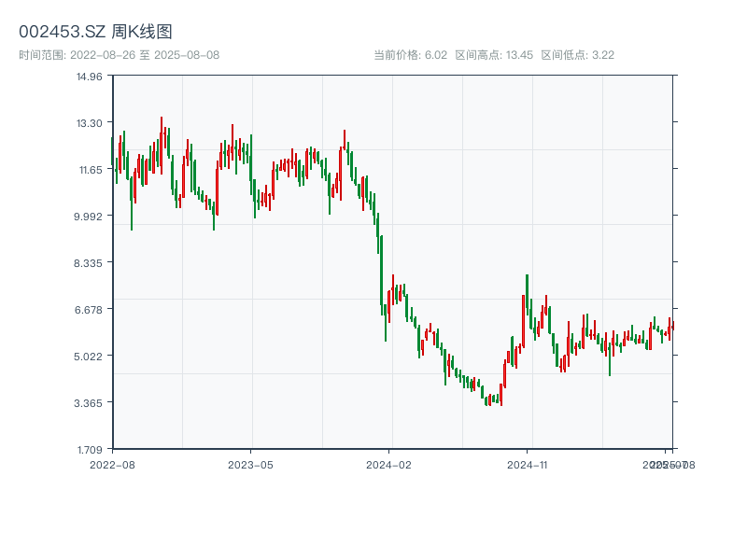
Task: Click the 当前价格 6.02 label
Action: point(410,55)
